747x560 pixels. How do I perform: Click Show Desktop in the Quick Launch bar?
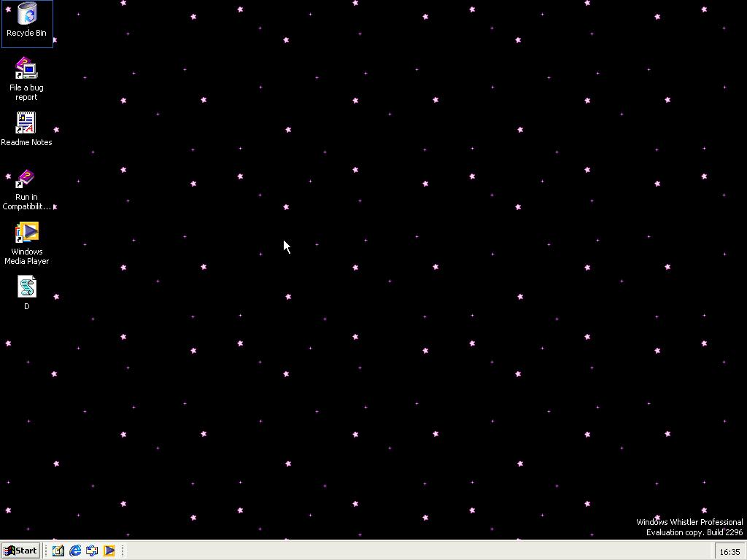58,551
